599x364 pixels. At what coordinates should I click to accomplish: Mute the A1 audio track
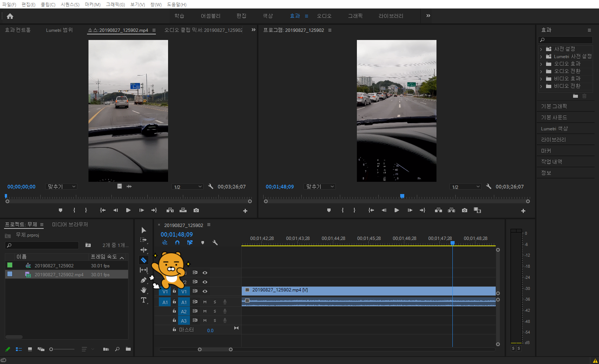click(x=205, y=302)
